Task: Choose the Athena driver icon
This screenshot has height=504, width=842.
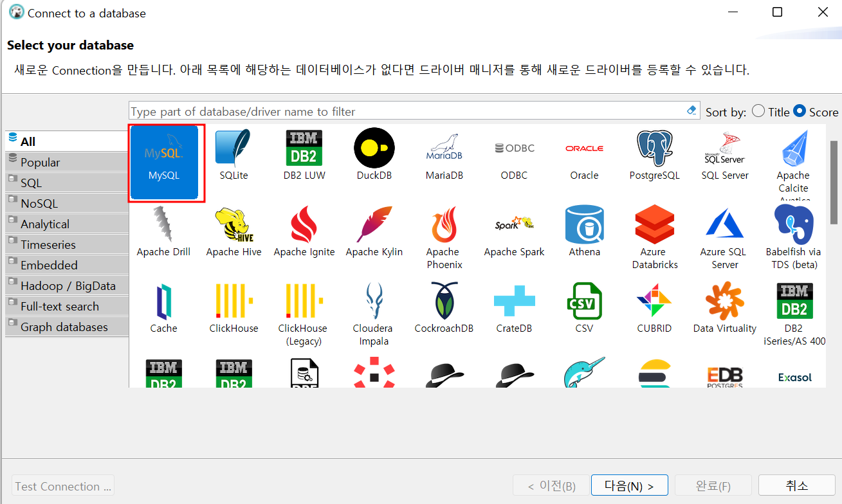Action: point(584,231)
